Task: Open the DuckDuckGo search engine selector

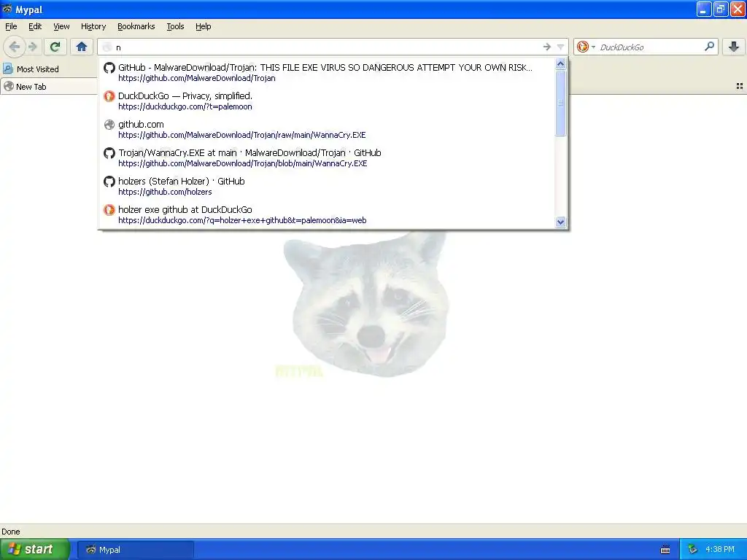Action: [586, 47]
